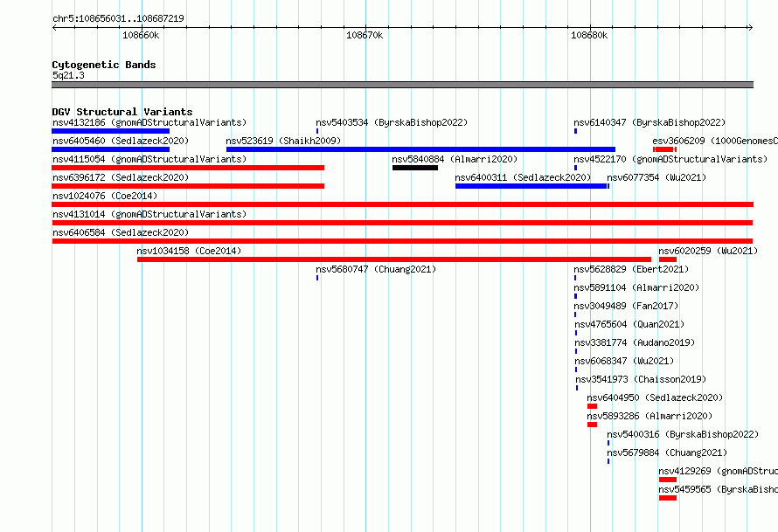Open the nsv6140347 (ByrskaBishop2022) variant label
This screenshot has height=532, width=778.
point(649,122)
